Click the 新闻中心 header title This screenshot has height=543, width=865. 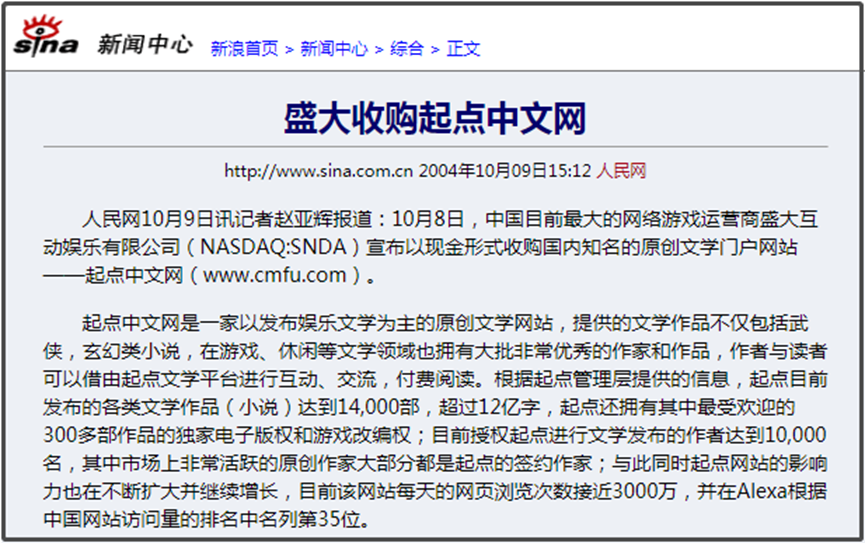tap(145, 45)
